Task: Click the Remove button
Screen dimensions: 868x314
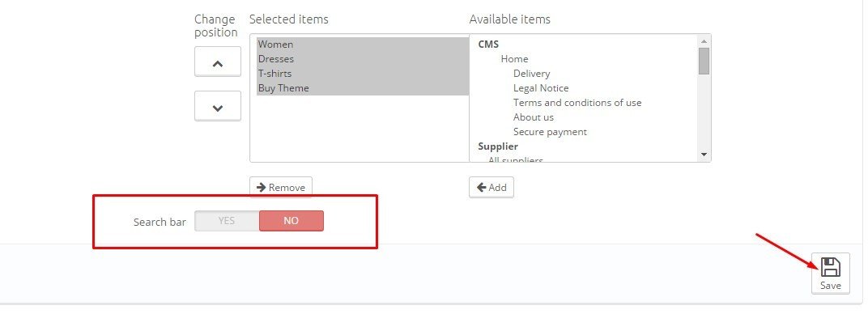Action: [281, 188]
